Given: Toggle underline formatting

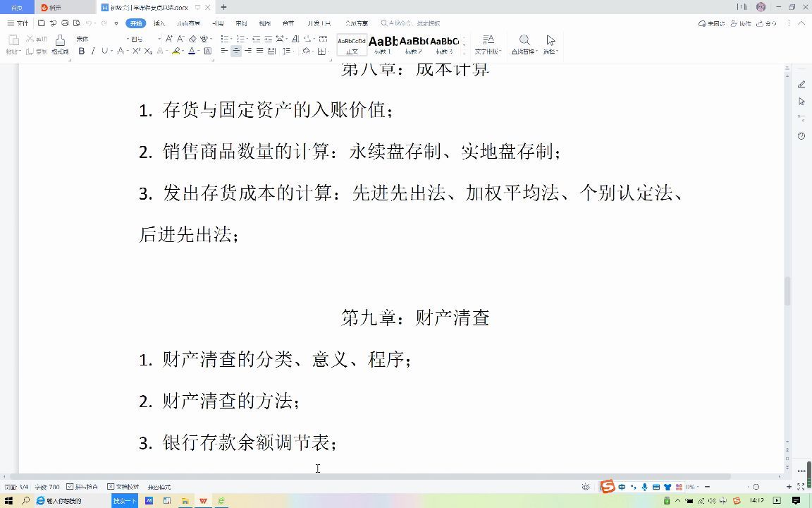Looking at the screenshot, I should coord(104,52).
